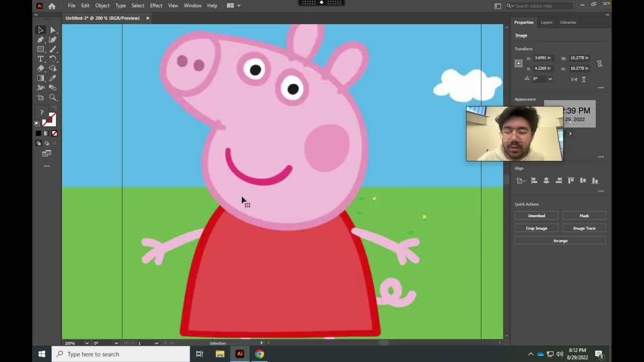Enable Draw Normal mode
The width and height of the screenshot is (644, 362).
[39, 143]
